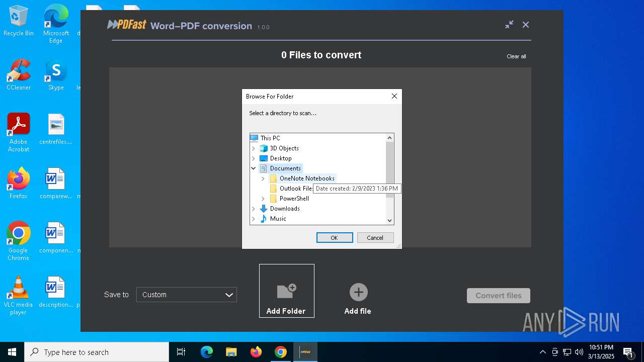Open the notification center icon
Image resolution: width=644 pixels, height=362 pixels.
(628, 352)
